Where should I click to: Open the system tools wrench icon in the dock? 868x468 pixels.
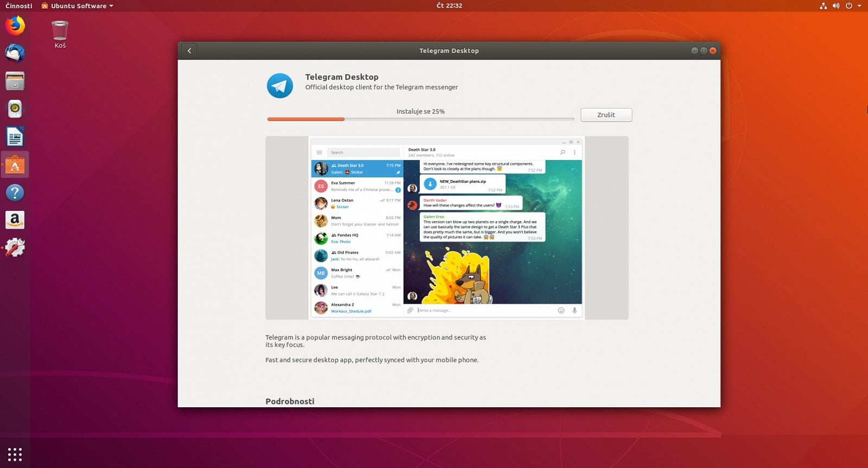15,248
